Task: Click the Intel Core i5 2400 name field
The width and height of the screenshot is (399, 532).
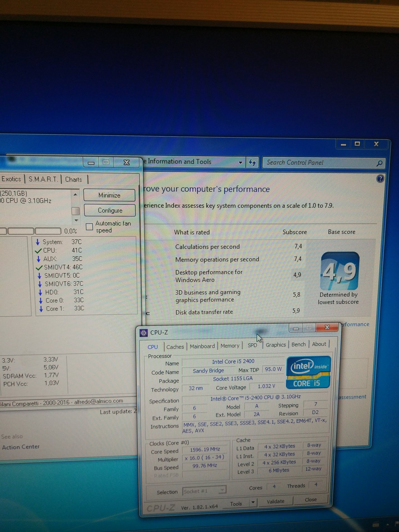Action: (x=233, y=361)
